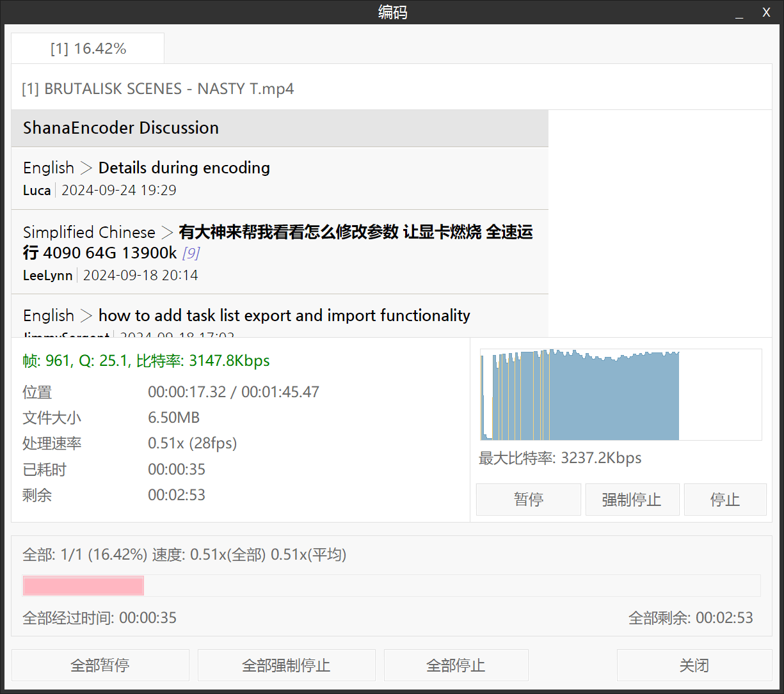This screenshot has width=784, height=694.
Task: Click the ShanaEncoder Discussion header
Action: click(280, 128)
